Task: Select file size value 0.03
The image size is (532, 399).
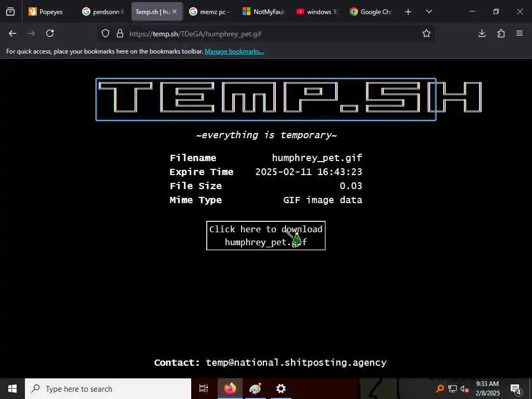Action: pos(351,186)
